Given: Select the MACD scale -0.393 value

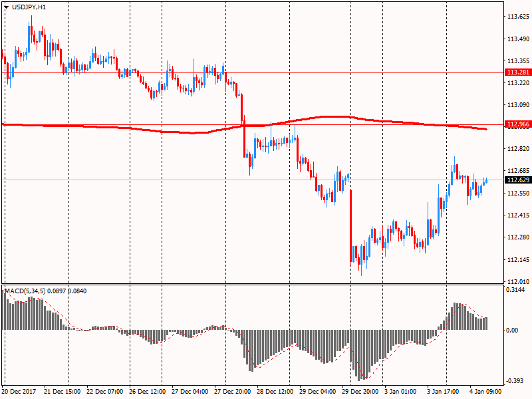Looking at the screenshot, I should pos(515,381).
